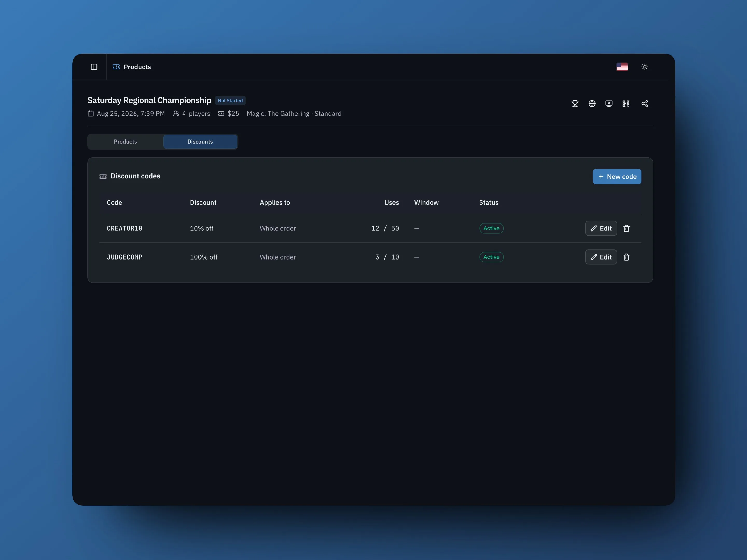Click the trophy standings icon
Viewport: 747px width, 560px height.
(x=575, y=104)
